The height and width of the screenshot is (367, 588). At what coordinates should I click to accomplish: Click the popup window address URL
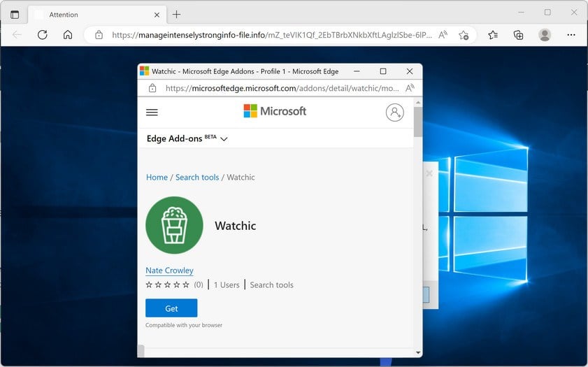282,89
